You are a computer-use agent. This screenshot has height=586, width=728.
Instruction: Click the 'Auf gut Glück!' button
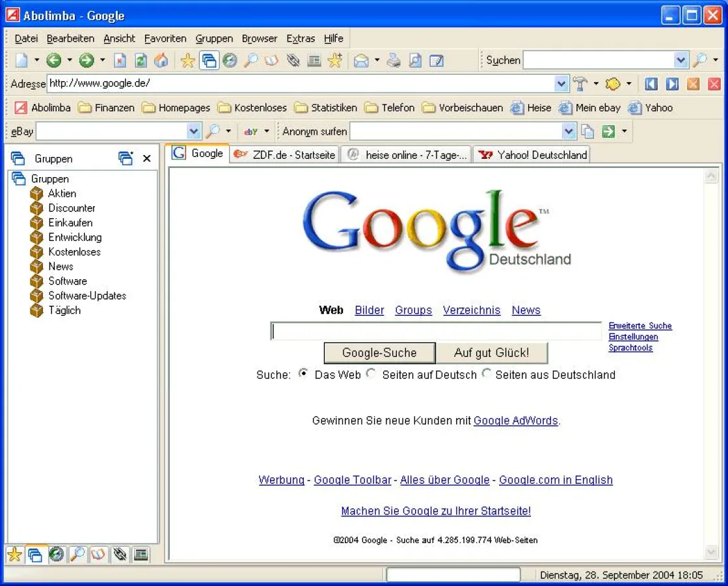[492, 352]
